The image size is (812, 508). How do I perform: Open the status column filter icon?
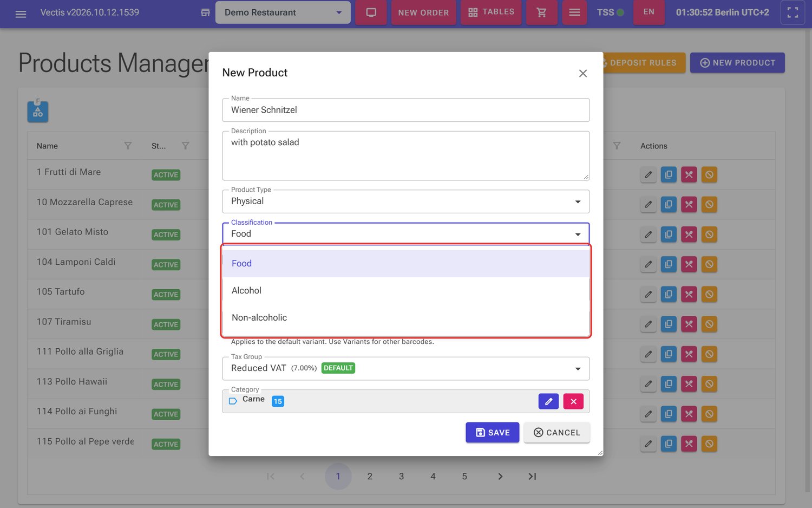pyautogui.click(x=185, y=146)
